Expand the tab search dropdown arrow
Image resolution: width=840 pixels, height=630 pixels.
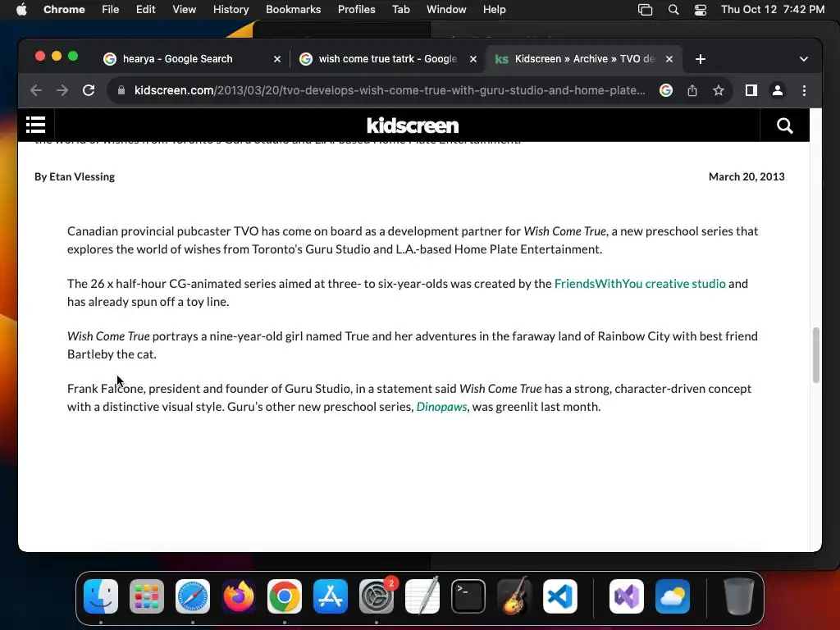pyautogui.click(x=804, y=59)
